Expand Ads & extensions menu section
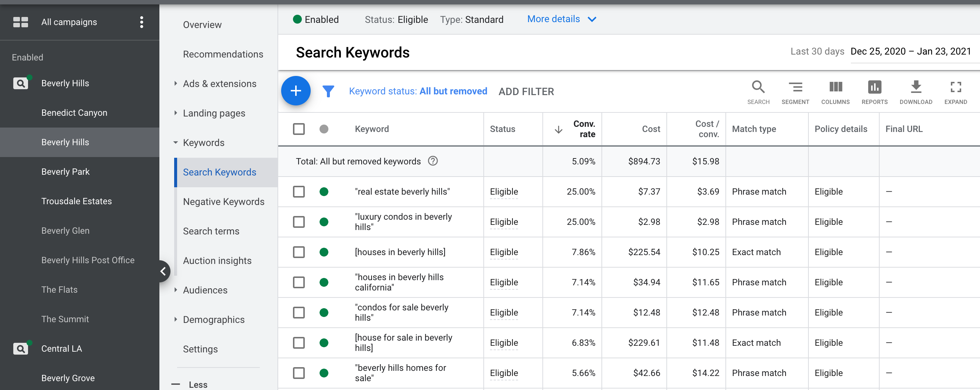Screen dimensions: 980x390 (x=175, y=83)
